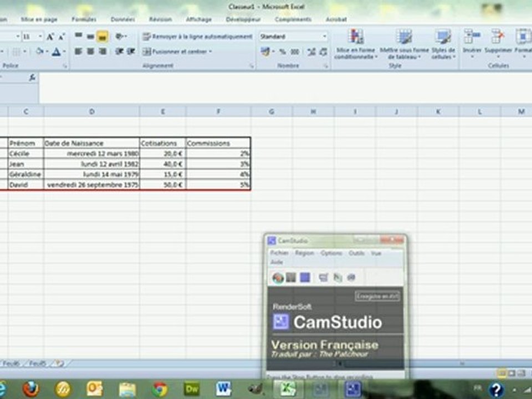Screen dimensions: 532x399
Task: Open the Police dialog launcher
Action: point(64,66)
